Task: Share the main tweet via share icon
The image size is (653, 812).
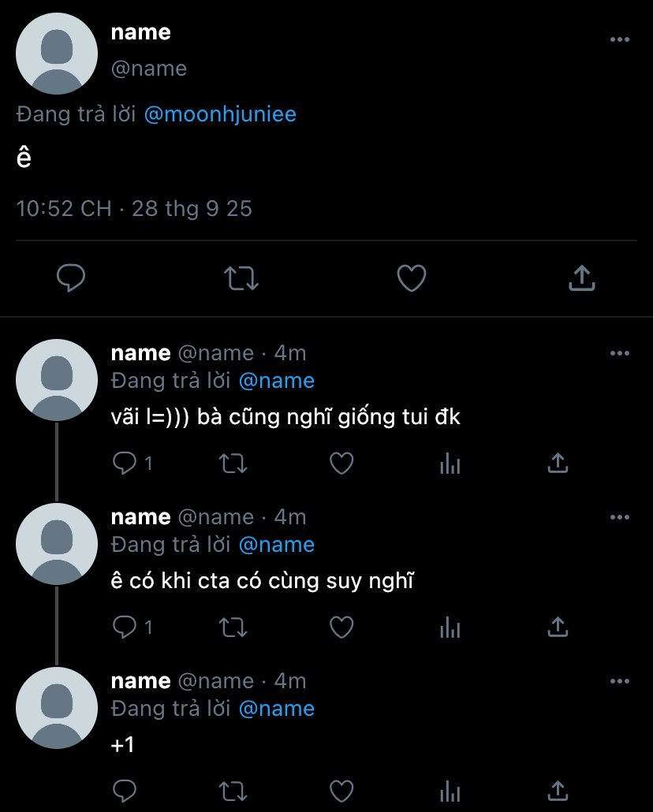Action: 581,278
